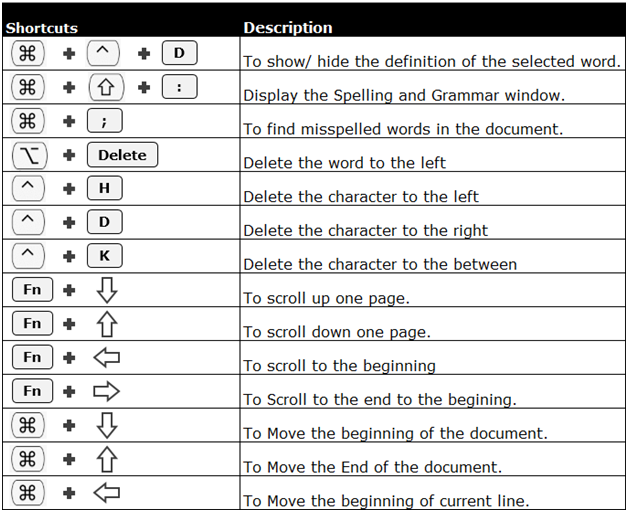
Task: Select 'Delete the character to the left' text
Action: 361,197
